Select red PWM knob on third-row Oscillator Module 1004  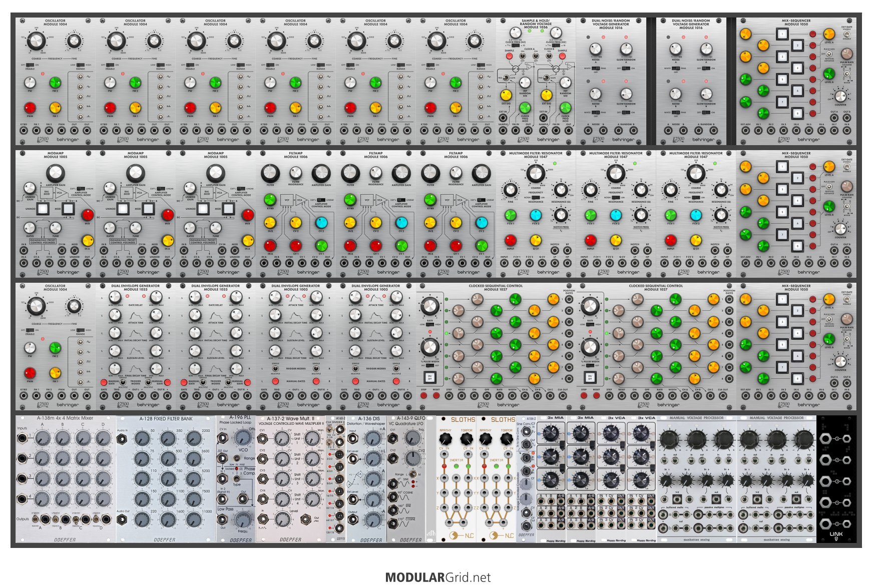(x=30, y=373)
